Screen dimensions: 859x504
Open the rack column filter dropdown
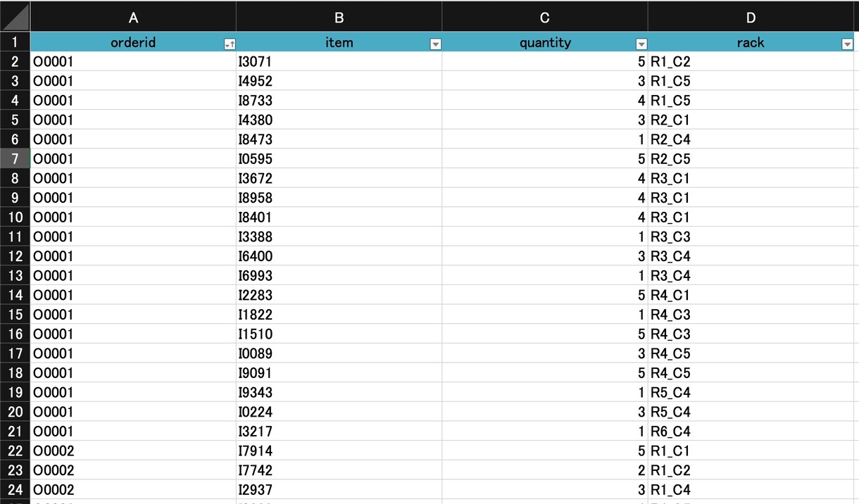pyautogui.click(x=847, y=44)
